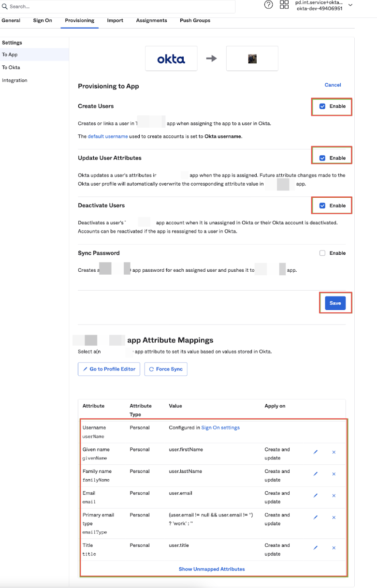
Task: Click the userName attribute text
Action: [x=93, y=436]
